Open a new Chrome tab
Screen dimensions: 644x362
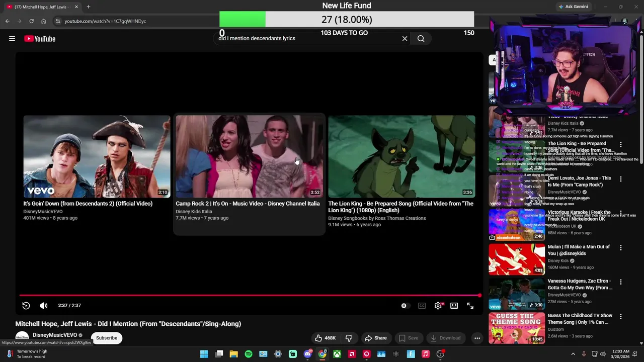pyautogui.click(x=88, y=7)
